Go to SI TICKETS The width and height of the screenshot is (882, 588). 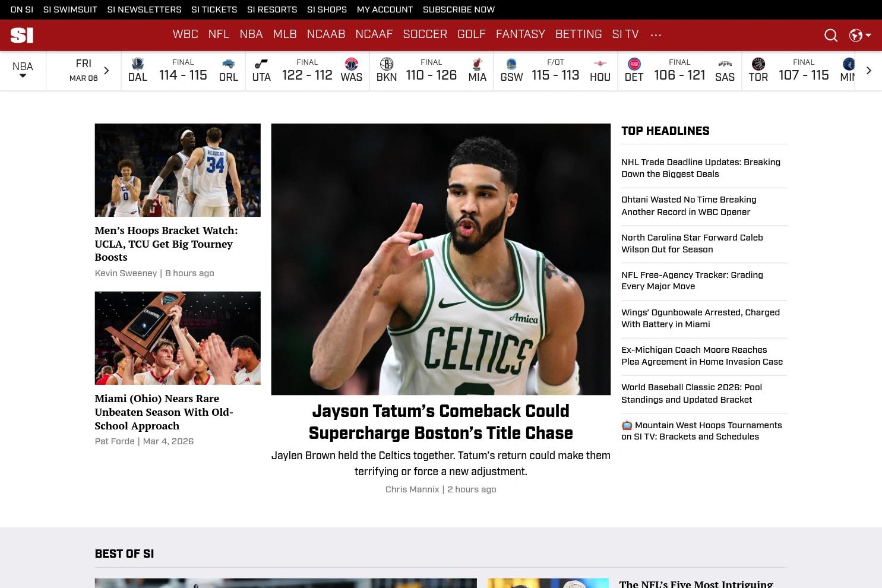[214, 10]
